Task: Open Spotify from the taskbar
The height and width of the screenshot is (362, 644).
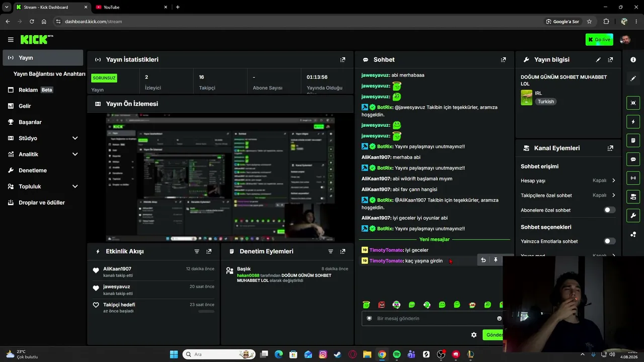Action: coord(396,354)
